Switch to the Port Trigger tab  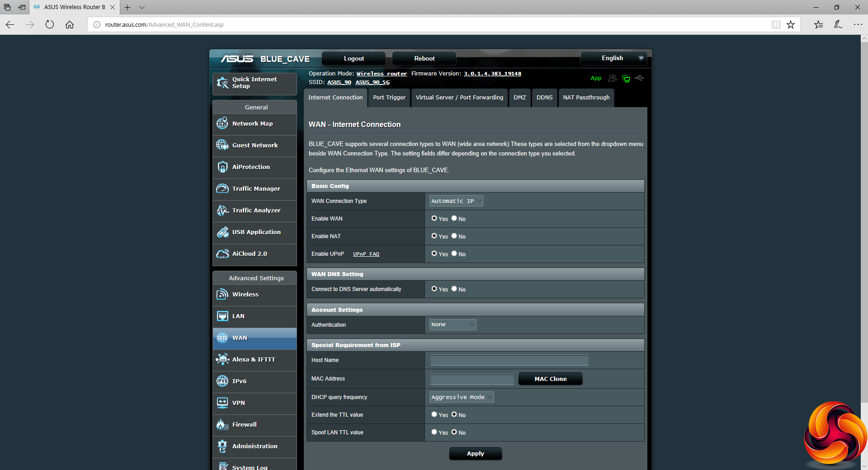click(389, 98)
